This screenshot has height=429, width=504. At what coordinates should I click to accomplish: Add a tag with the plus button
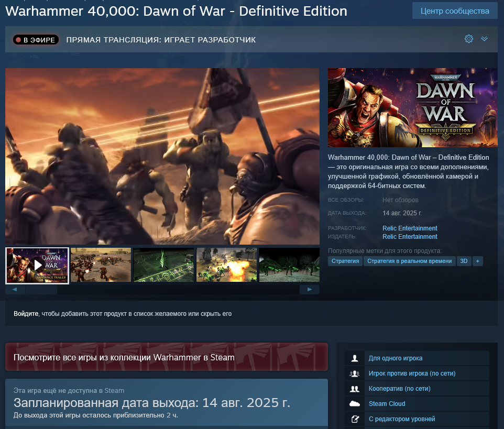[478, 261]
